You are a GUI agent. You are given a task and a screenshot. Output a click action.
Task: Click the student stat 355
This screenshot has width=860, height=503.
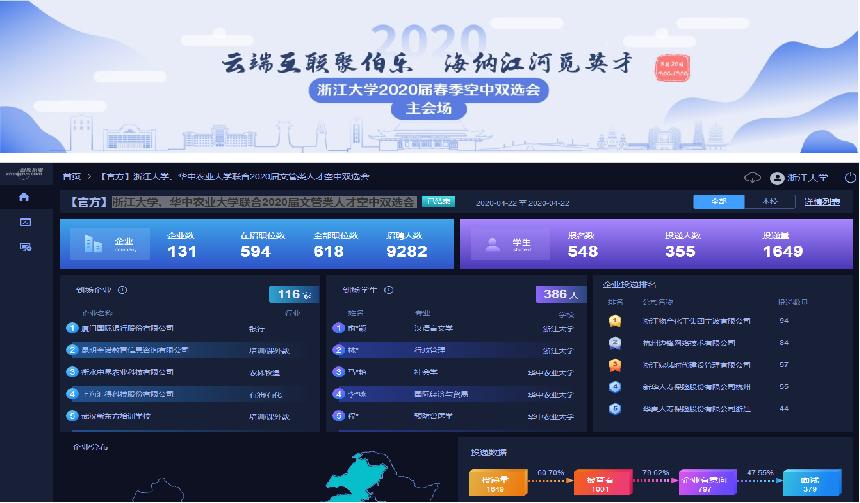[x=680, y=251]
